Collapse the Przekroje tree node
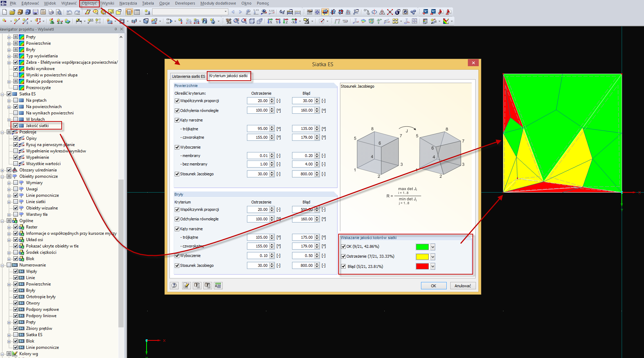This screenshot has width=644, height=358. point(2,132)
